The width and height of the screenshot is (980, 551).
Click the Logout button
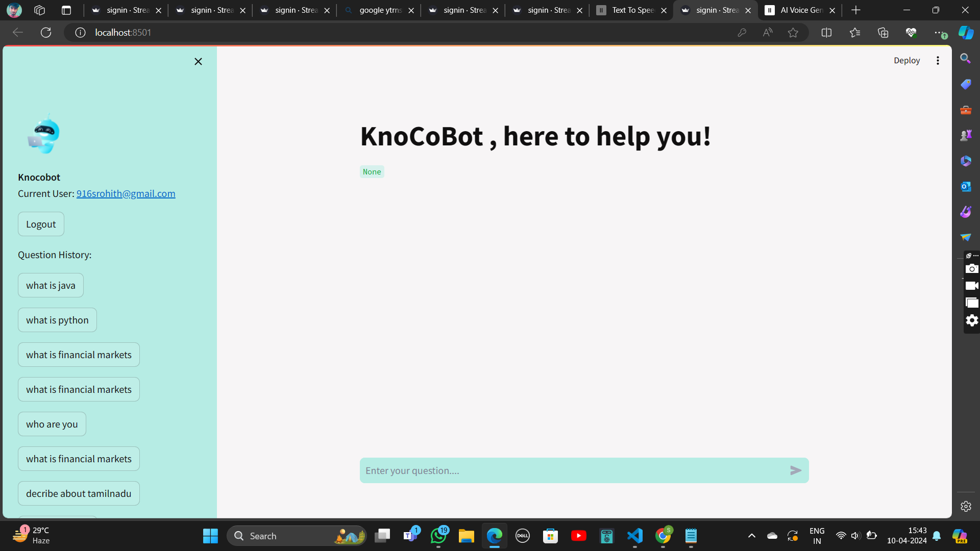coord(41,224)
